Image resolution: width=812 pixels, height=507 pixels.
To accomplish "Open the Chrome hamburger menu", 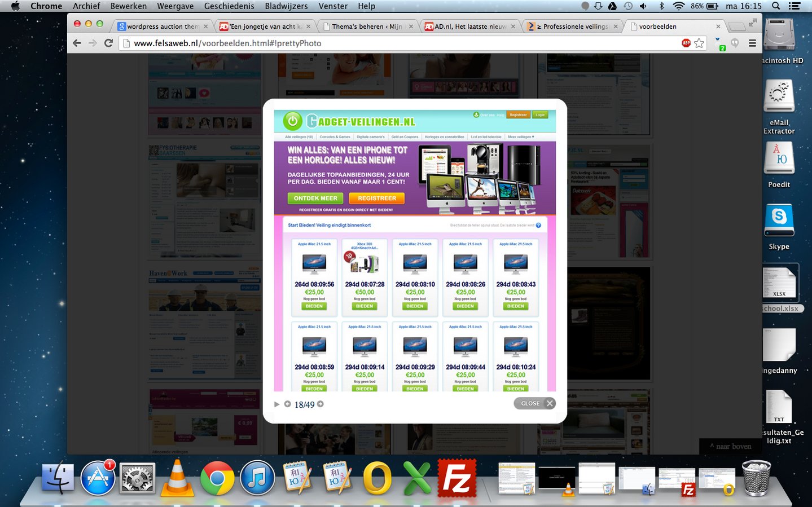I will 752,43.
